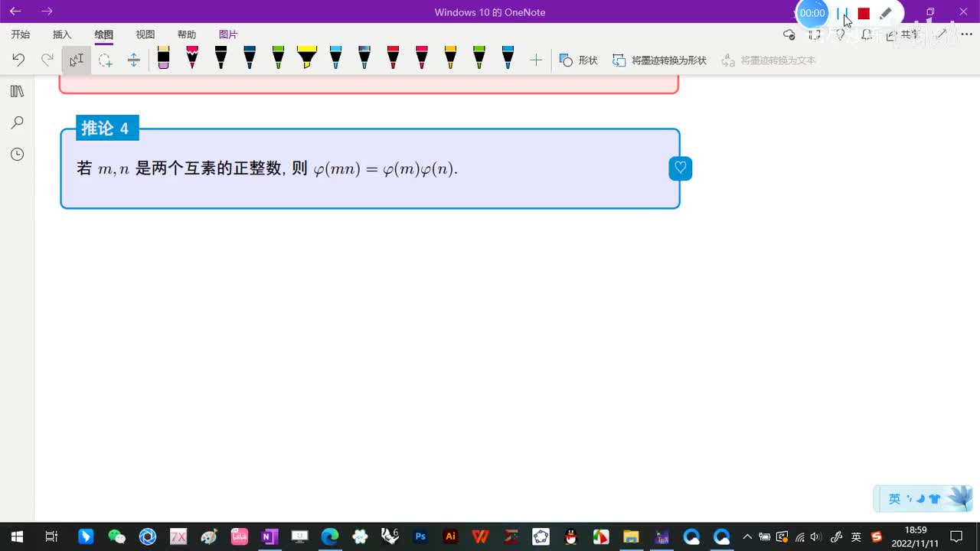This screenshot has height=551, width=980.
Task: Open the notifications bell
Action: coord(866,34)
